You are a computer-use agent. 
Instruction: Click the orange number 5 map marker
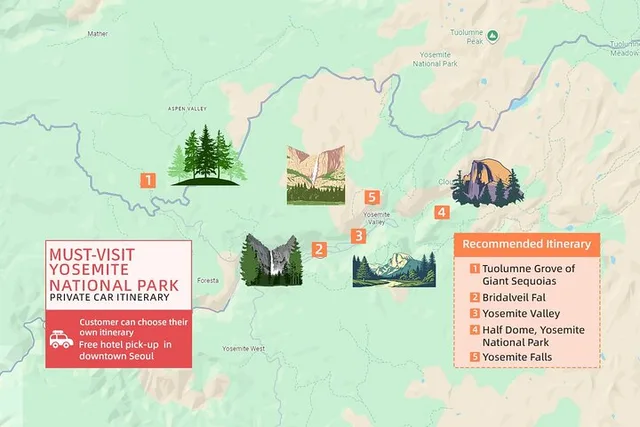pos(372,198)
